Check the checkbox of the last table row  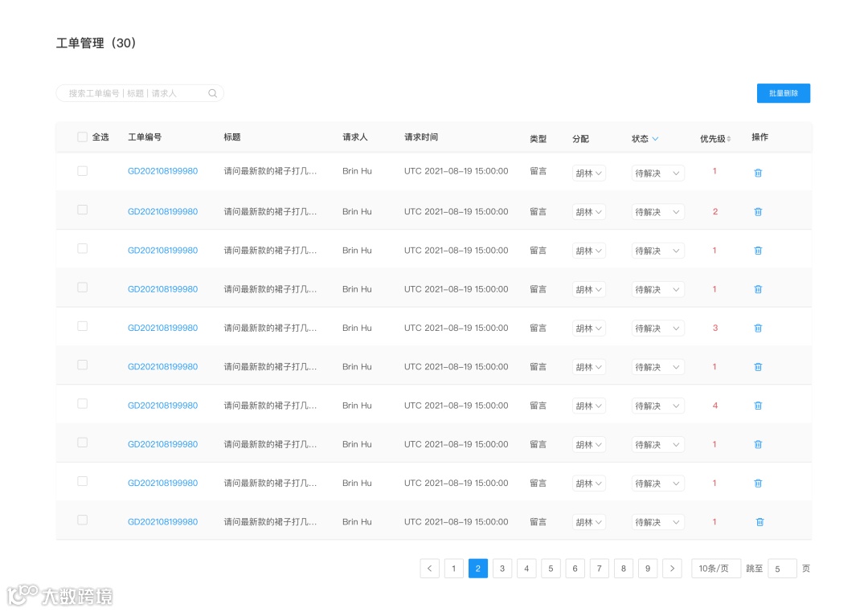click(x=82, y=521)
